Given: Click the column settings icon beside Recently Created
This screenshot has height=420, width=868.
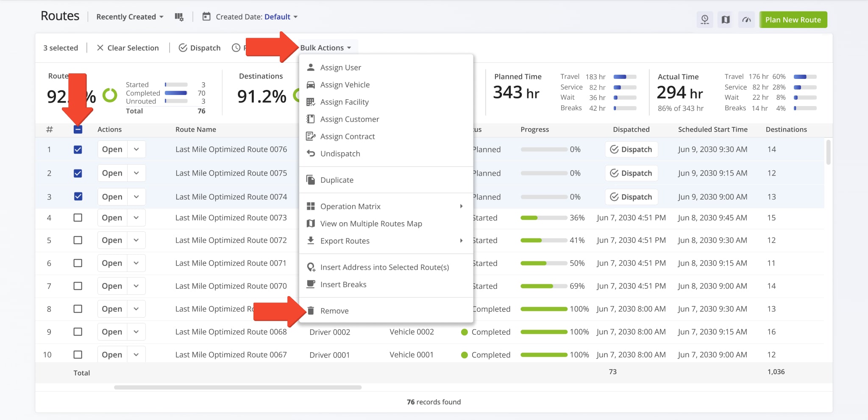Looking at the screenshot, I should 179,17.
